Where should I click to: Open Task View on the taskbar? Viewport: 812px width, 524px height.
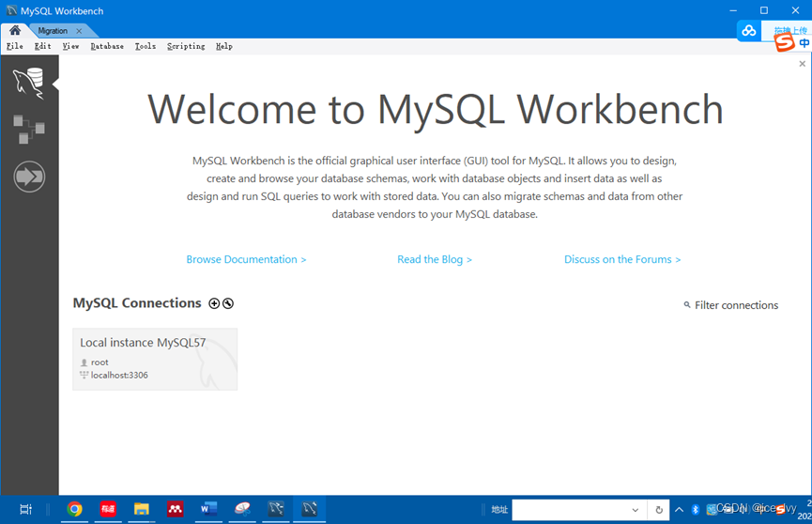[x=25, y=510]
